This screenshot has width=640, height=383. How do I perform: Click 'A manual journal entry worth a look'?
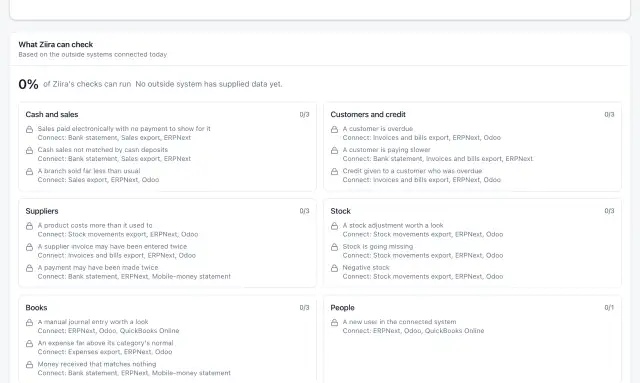click(93, 322)
